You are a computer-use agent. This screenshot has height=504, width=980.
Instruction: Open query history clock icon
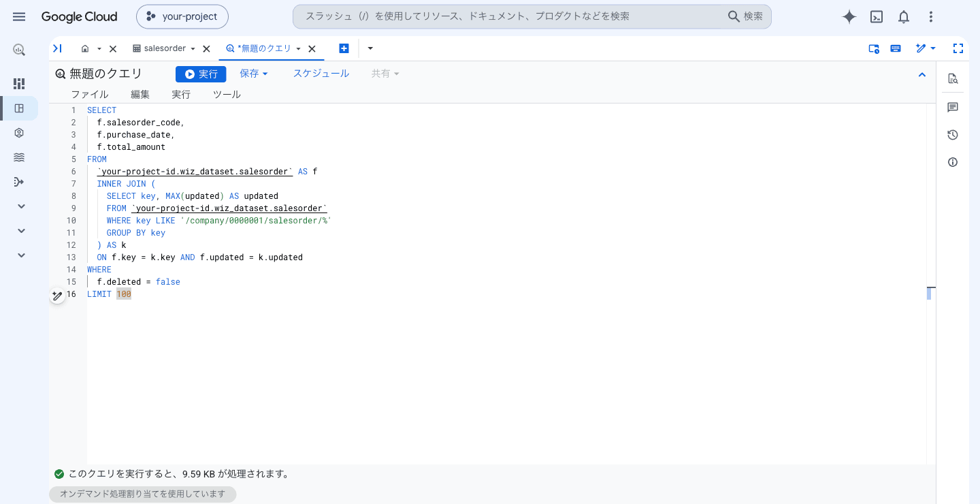tap(953, 135)
